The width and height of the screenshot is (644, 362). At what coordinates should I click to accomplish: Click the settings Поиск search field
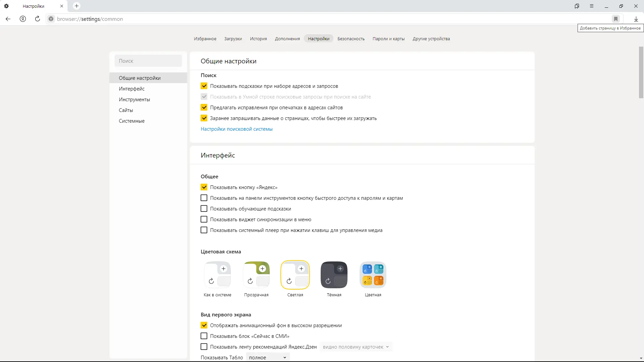coord(148,61)
